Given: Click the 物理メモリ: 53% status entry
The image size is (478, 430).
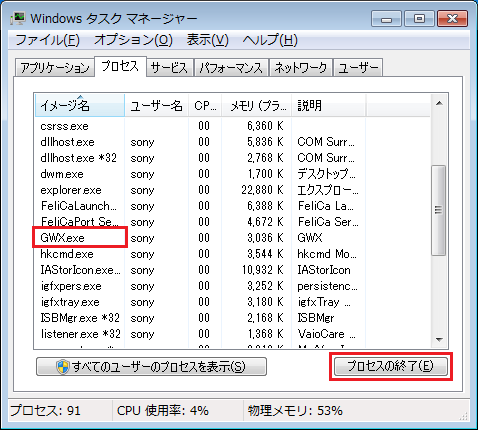Looking at the screenshot, I should [x=295, y=411].
